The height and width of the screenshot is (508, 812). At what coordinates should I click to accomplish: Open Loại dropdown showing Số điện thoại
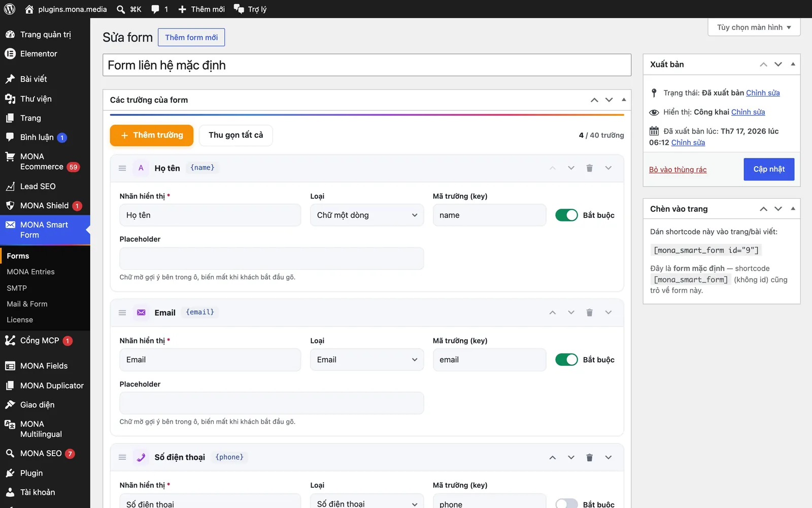point(367,502)
